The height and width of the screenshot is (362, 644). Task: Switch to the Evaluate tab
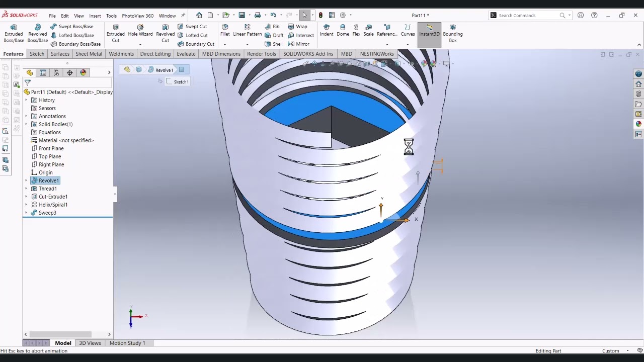186,54
